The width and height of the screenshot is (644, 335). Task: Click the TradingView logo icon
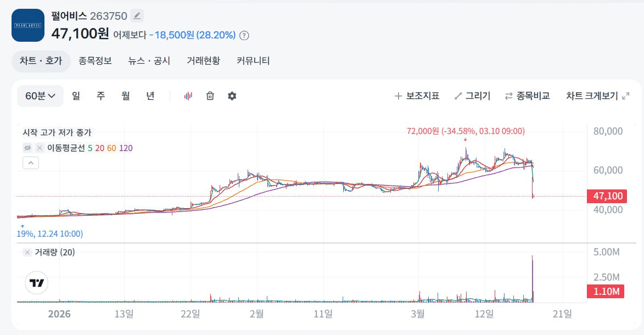(x=37, y=283)
